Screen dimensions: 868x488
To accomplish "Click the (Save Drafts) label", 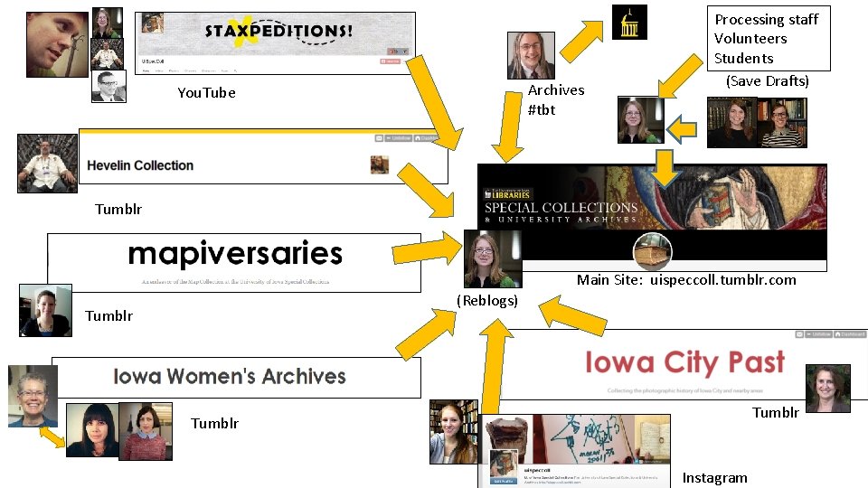I will point(768,81).
